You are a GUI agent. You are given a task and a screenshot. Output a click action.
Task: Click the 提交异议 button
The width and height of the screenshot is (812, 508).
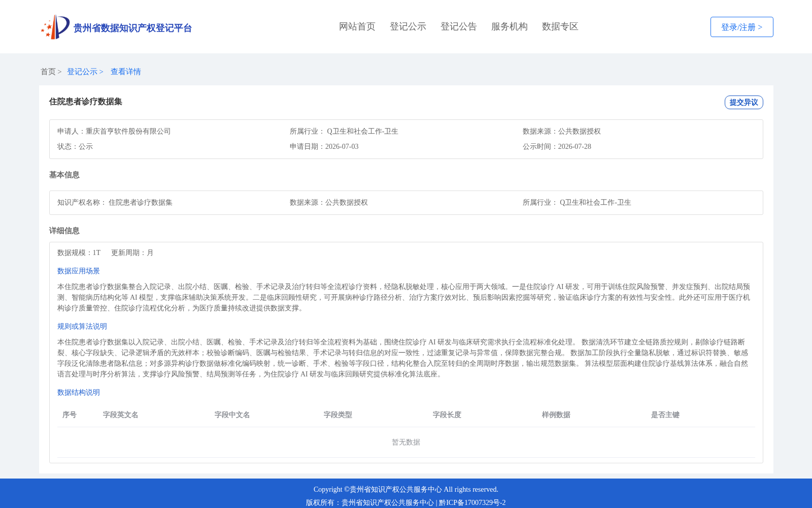click(743, 102)
